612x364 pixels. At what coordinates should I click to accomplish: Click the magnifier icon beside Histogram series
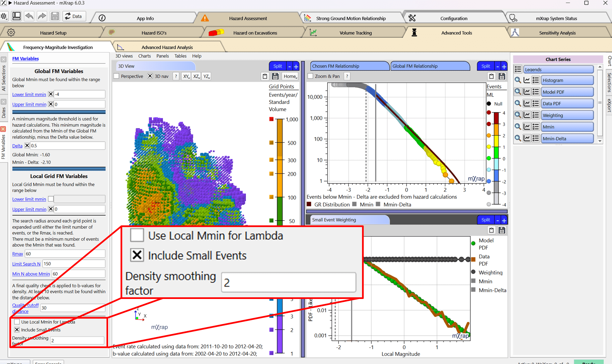tap(518, 80)
